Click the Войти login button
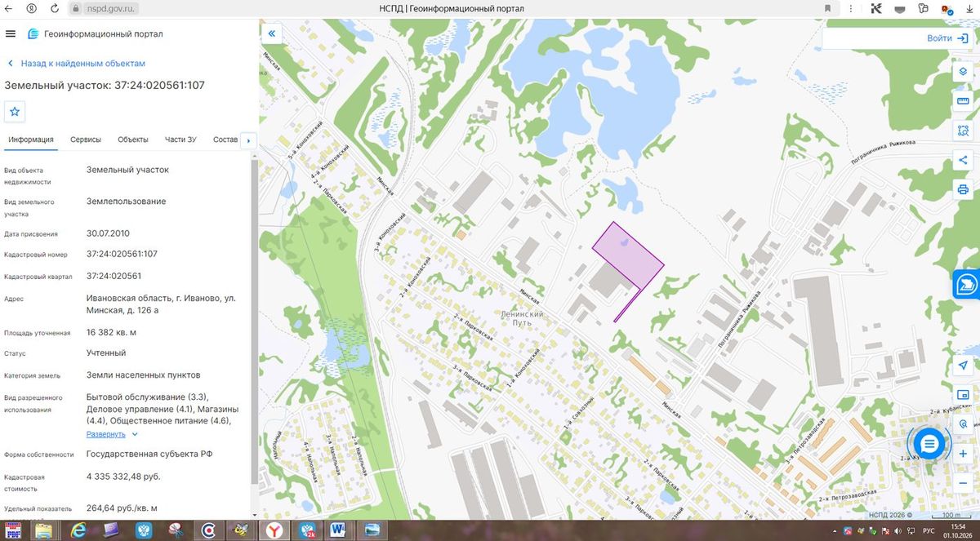Image resolution: width=980 pixels, height=541 pixels. (x=948, y=38)
